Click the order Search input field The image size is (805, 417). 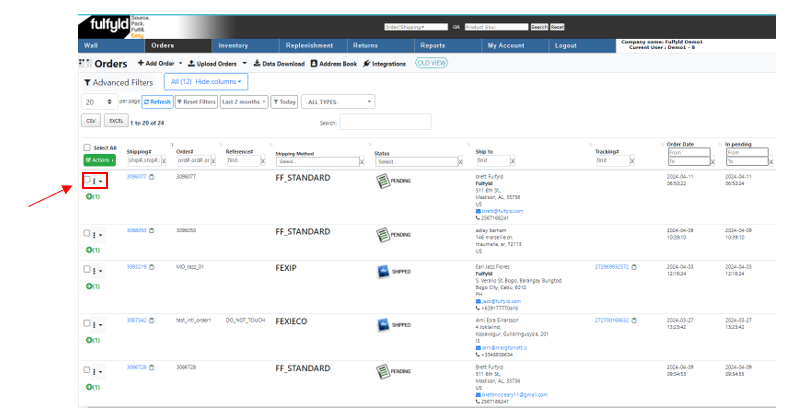pyautogui.click(x=385, y=122)
